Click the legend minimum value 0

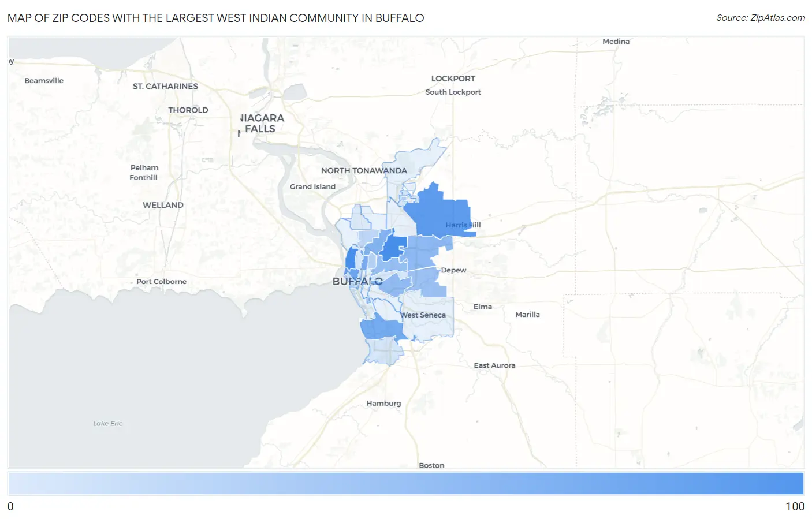[x=10, y=506]
